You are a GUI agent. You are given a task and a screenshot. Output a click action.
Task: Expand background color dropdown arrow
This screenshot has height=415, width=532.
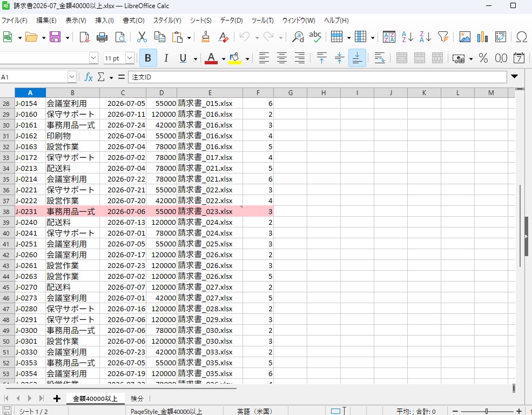click(x=247, y=59)
